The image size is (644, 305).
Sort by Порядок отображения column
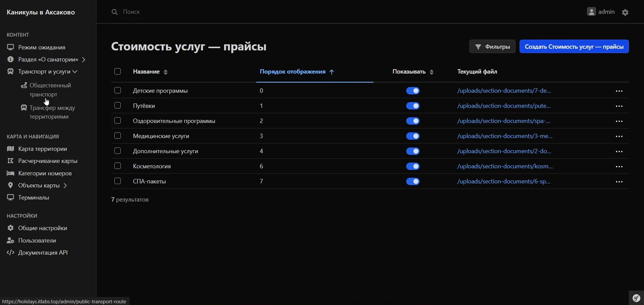pyautogui.click(x=297, y=72)
